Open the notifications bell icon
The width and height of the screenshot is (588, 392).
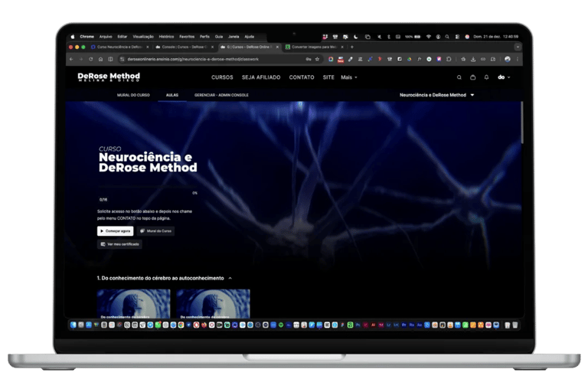click(486, 77)
